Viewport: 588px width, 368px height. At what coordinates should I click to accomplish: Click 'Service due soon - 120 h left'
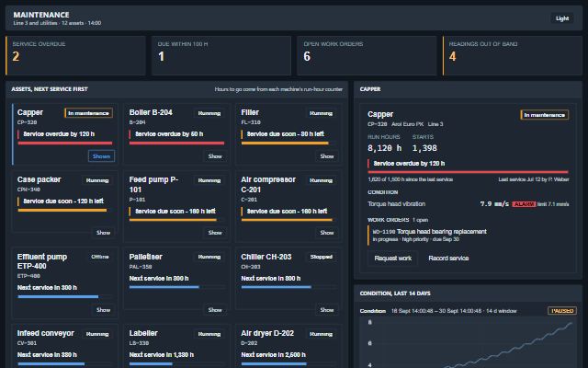(x=63, y=201)
